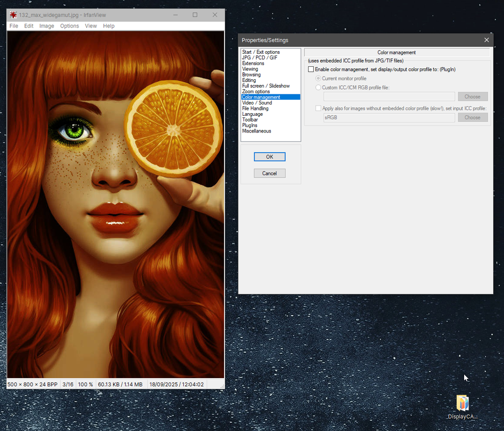Click the 60.13 KB / 1.14 MB status entry
Viewport: 504px width, 431px height.
pyautogui.click(x=120, y=384)
